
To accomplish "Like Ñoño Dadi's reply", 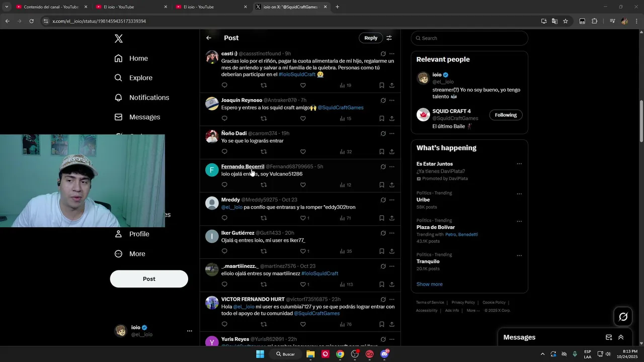I will (303, 152).
